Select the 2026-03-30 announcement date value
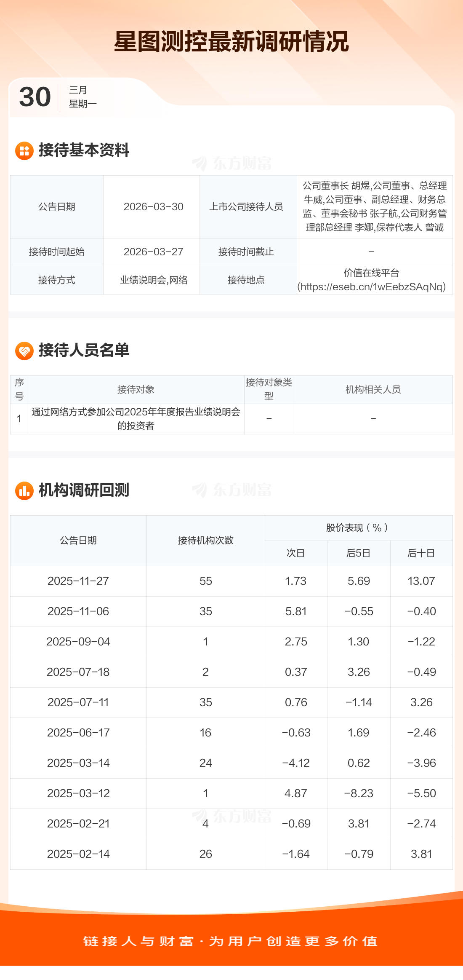 coord(153,207)
